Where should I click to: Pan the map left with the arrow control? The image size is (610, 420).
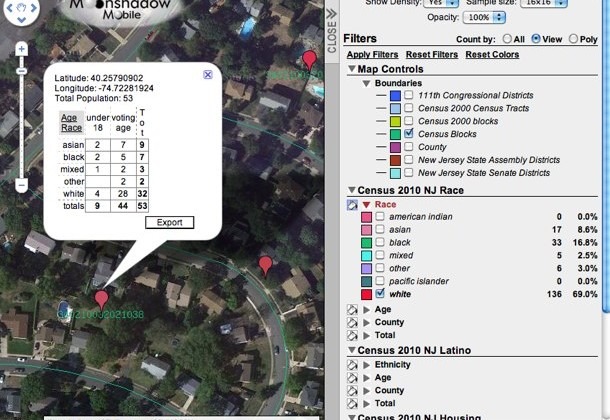pyautogui.click(x=9, y=8)
